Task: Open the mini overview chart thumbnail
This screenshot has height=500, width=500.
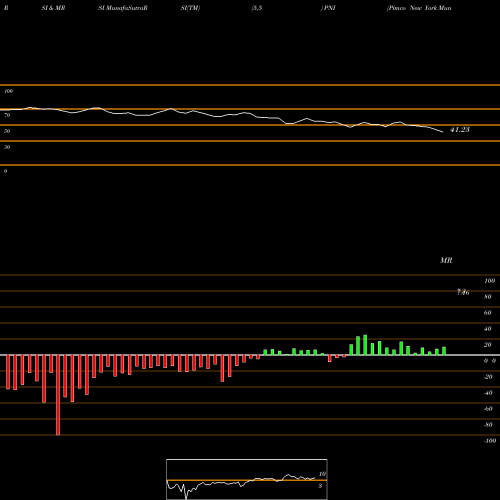Action: [x=247, y=479]
